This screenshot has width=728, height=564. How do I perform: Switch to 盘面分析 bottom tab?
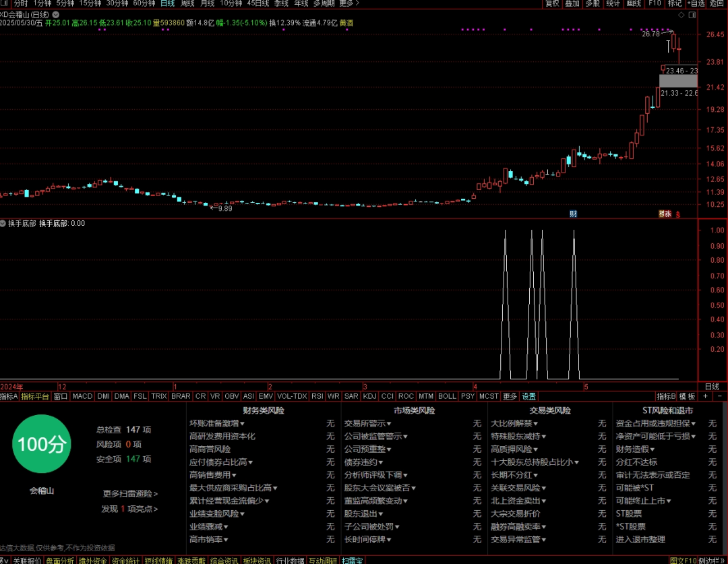[x=60, y=560]
